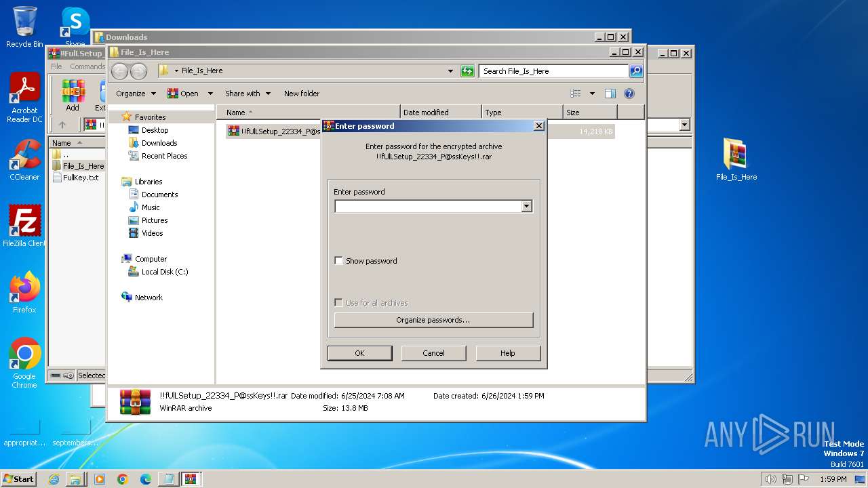Select Local Disk (C:) in sidebar
Screen dimensions: 868x488
[165, 272]
